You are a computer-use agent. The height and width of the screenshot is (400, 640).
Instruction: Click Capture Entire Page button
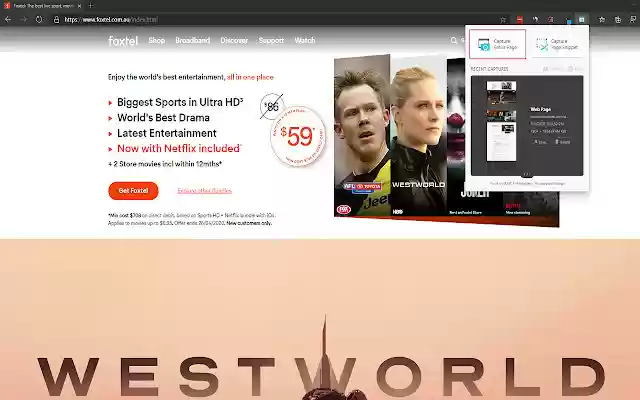pyautogui.click(x=497, y=44)
